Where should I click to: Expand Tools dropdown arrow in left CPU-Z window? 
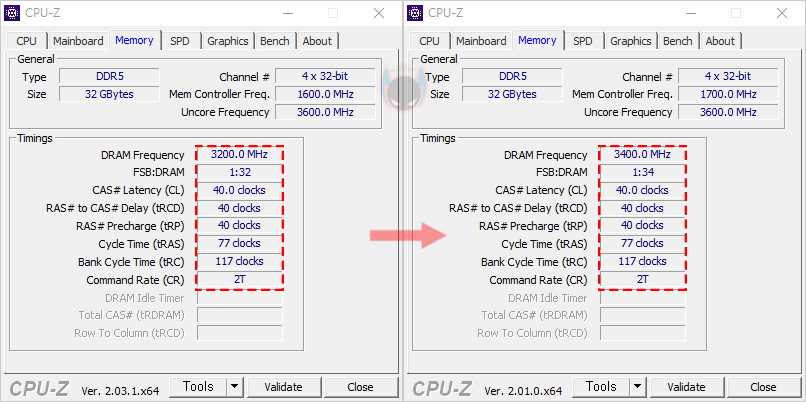point(235,387)
